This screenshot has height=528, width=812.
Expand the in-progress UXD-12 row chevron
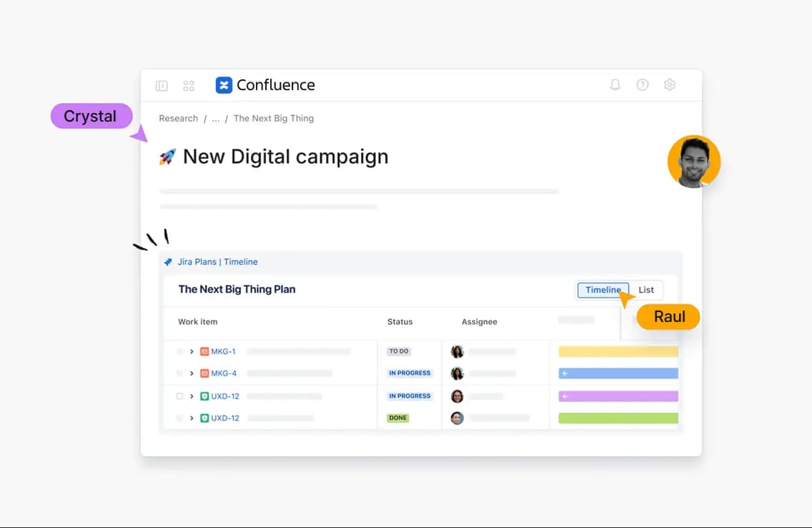pos(192,396)
